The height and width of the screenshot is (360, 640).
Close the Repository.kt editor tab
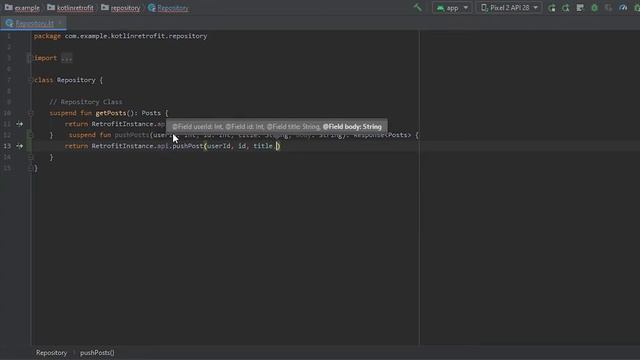(60, 23)
